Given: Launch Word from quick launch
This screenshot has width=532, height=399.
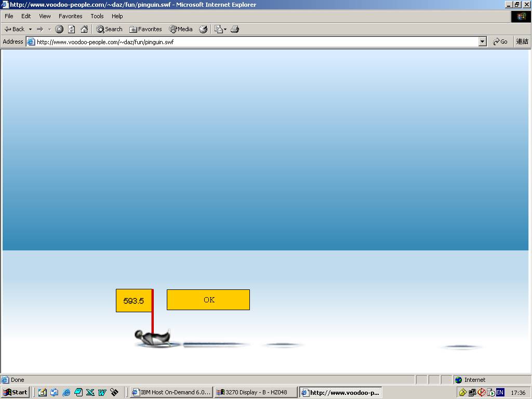Looking at the screenshot, I should coord(102,392).
